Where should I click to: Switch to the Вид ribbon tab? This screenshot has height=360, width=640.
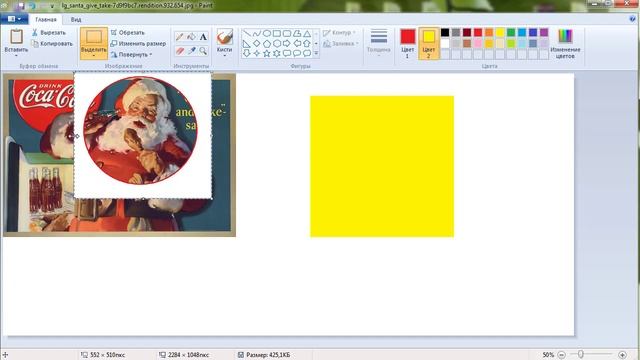(x=76, y=19)
